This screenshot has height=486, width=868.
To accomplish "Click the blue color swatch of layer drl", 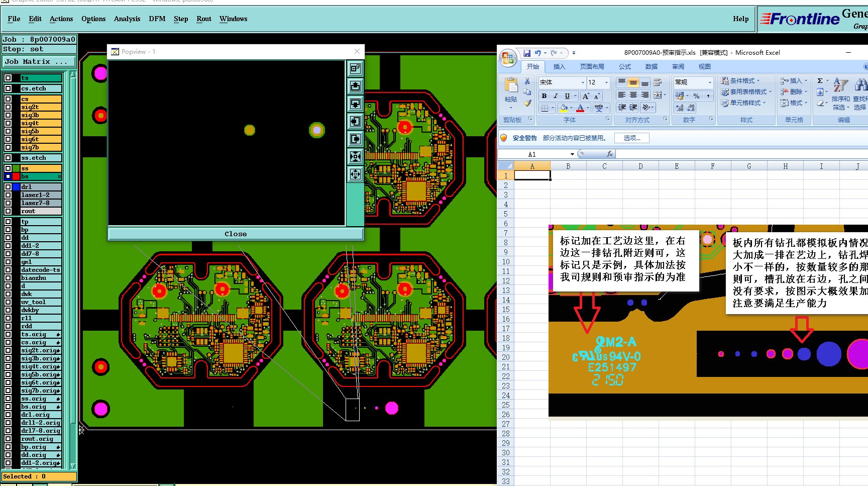I will (16, 187).
